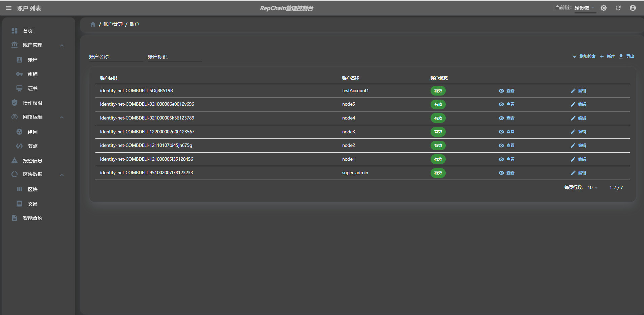644x315 pixels.
Task: Click the 网络运维 network icon
Action: click(x=14, y=117)
